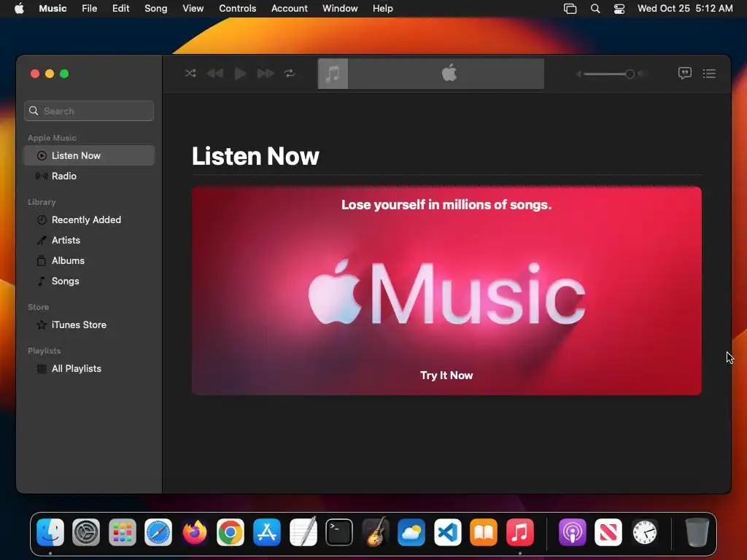Select Listen Now in the sidebar
The width and height of the screenshot is (747, 560).
coord(89,156)
